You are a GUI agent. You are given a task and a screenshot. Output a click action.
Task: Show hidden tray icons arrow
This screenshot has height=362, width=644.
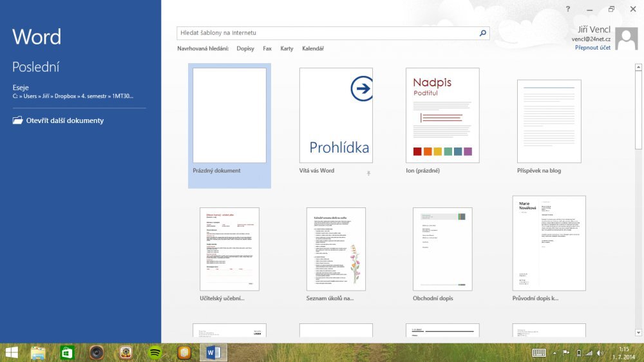[x=554, y=353]
